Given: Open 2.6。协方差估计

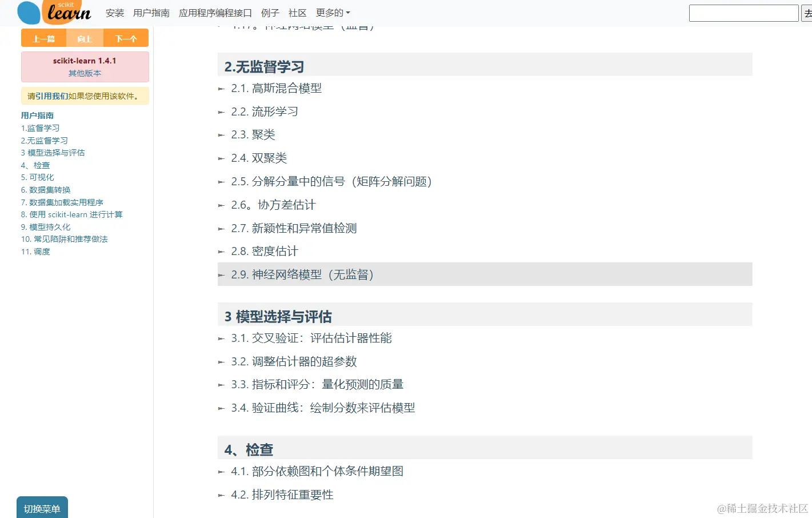Looking at the screenshot, I should point(273,205).
